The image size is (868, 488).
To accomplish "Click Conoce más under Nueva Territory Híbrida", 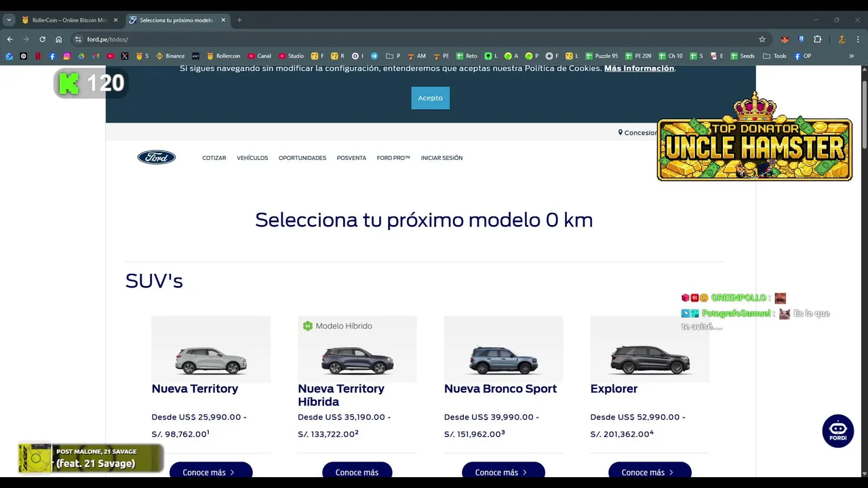I will click(x=357, y=471).
